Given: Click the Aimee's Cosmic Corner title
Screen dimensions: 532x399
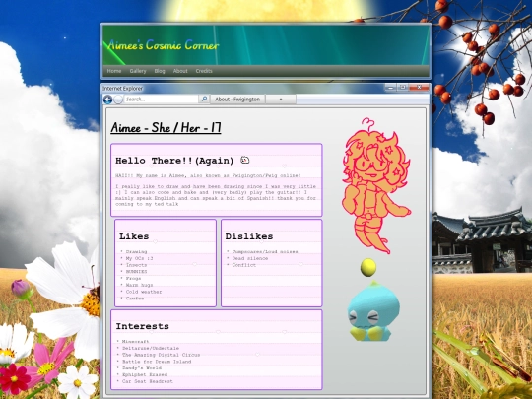Looking at the screenshot, I should coord(163,45).
